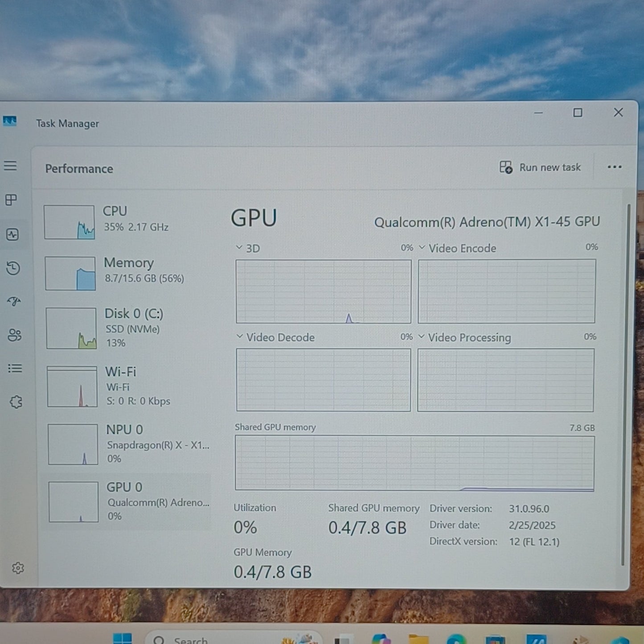Click the Memory 8.7/15.6 GB (56%) text

(144, 279)
